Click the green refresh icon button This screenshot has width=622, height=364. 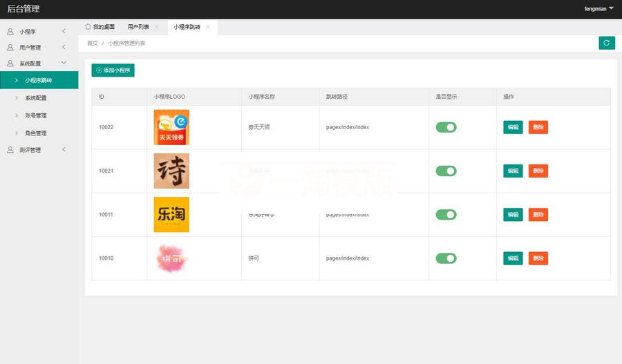pyautogui.click(x=606, y=43)
